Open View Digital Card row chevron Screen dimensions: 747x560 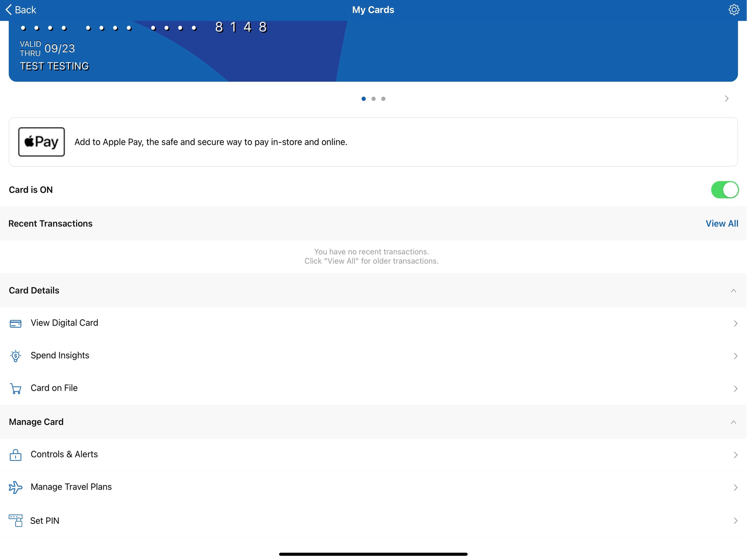coord(735,323)
